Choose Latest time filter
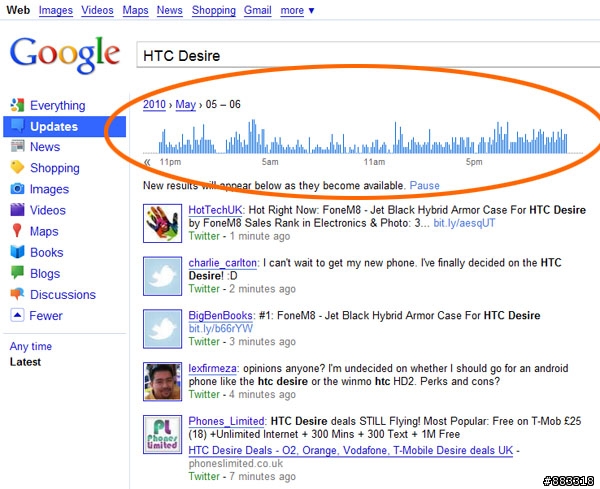 25,362
